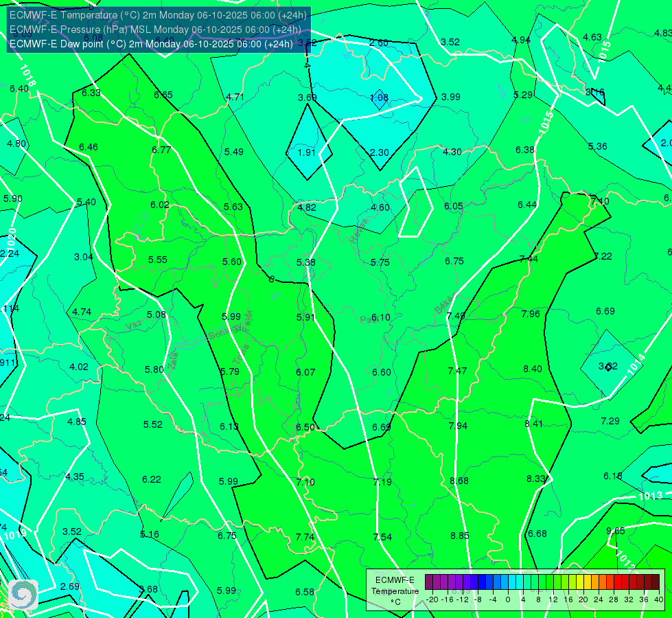Image resolution: width=672 pixels, height=618 pixels.
Task: Click the 2.69 temperature value
Action: click(70, 586)
